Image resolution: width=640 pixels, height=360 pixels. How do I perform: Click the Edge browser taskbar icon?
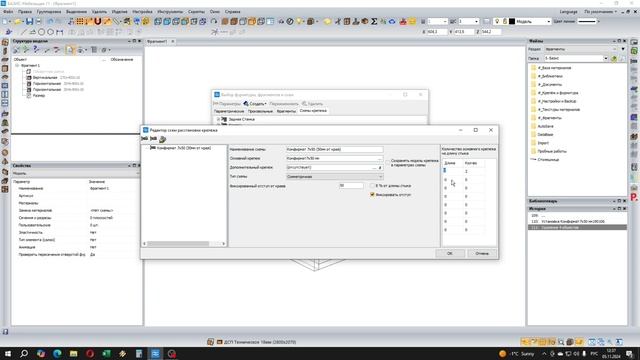click(57, 353)
